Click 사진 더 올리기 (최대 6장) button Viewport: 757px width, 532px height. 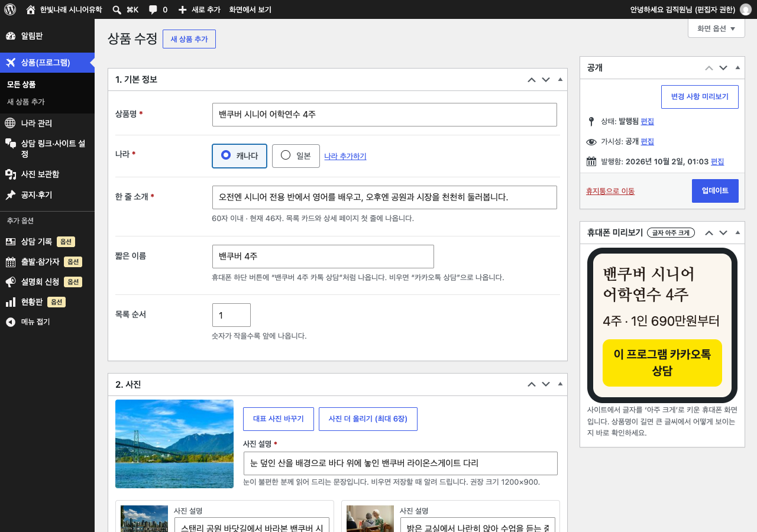(368, 419)
